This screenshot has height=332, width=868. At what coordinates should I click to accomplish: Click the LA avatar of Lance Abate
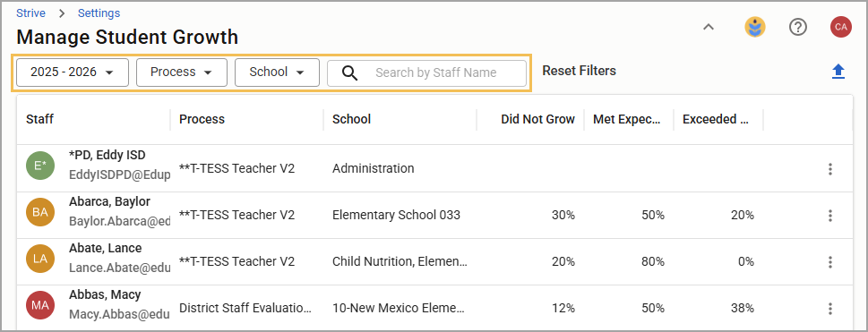click(40, 258)
